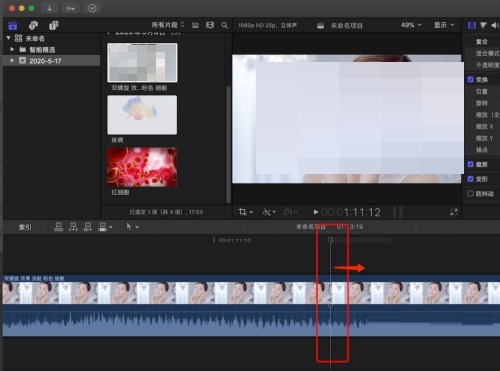Click the 锚点 parameter row
500x371 pixels.
[x=482, y=150]
